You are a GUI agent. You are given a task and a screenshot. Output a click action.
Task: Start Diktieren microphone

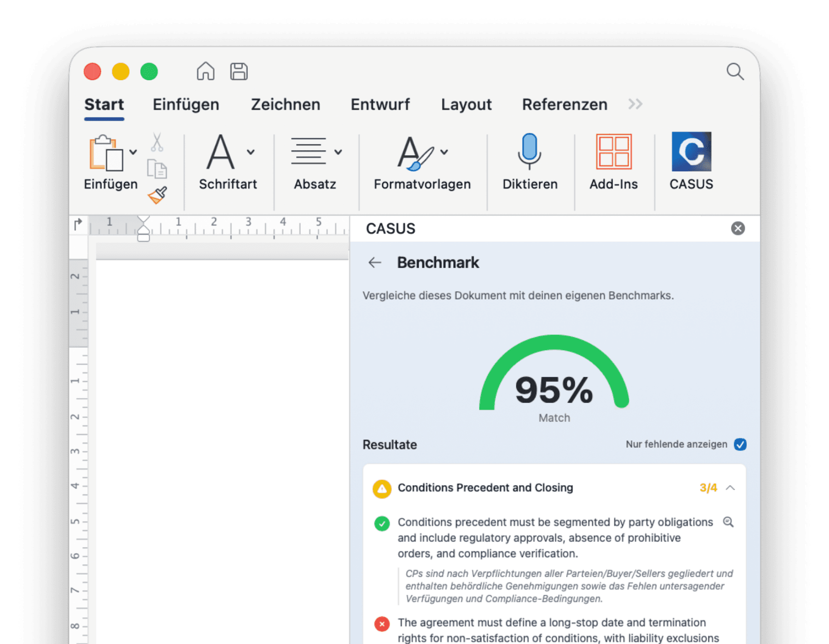point(530,152)
